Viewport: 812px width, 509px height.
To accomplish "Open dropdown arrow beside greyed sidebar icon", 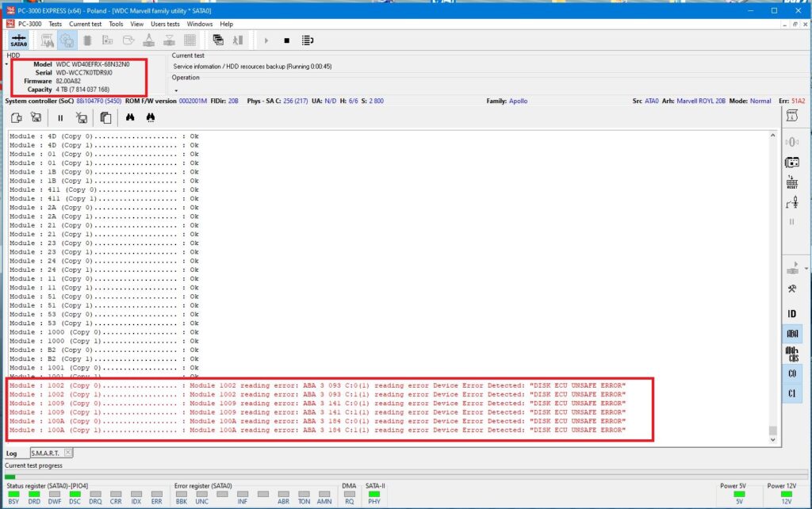I will click(x=806, y=269).
